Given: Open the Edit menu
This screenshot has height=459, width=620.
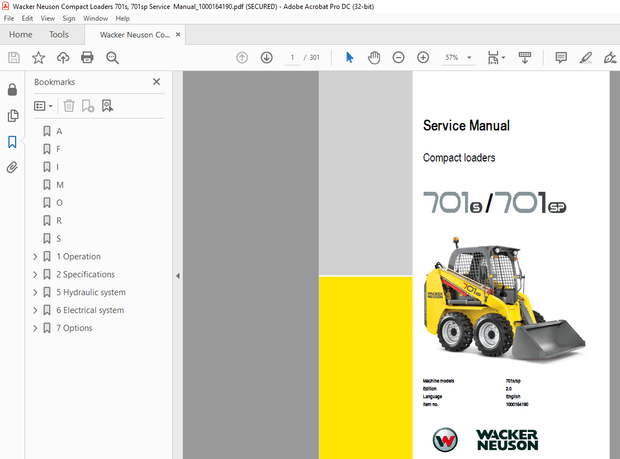Looking at the screenshot, I should 27,19.
